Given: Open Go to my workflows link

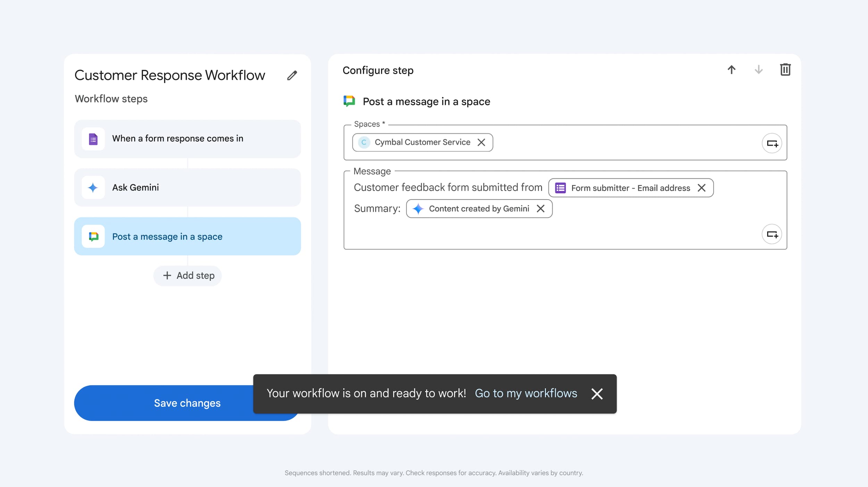Looking at the screenshot, I should 526,393.
